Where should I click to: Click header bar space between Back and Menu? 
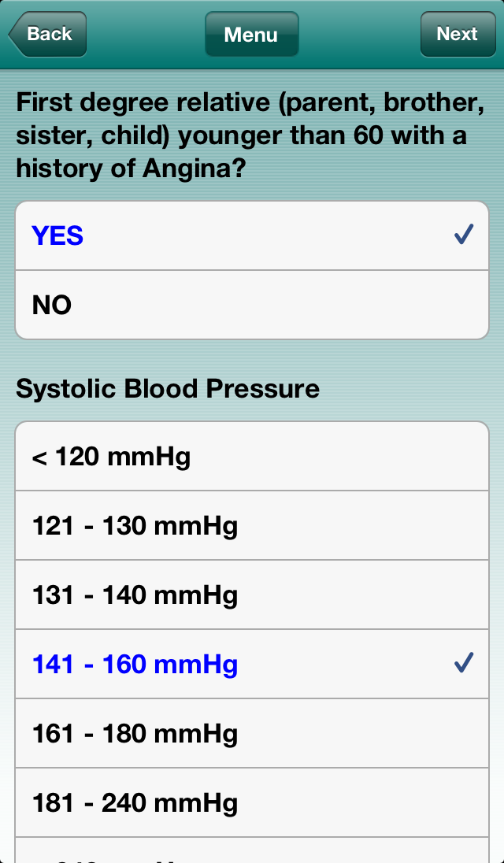pyautogui.click(x=146, y=35)
